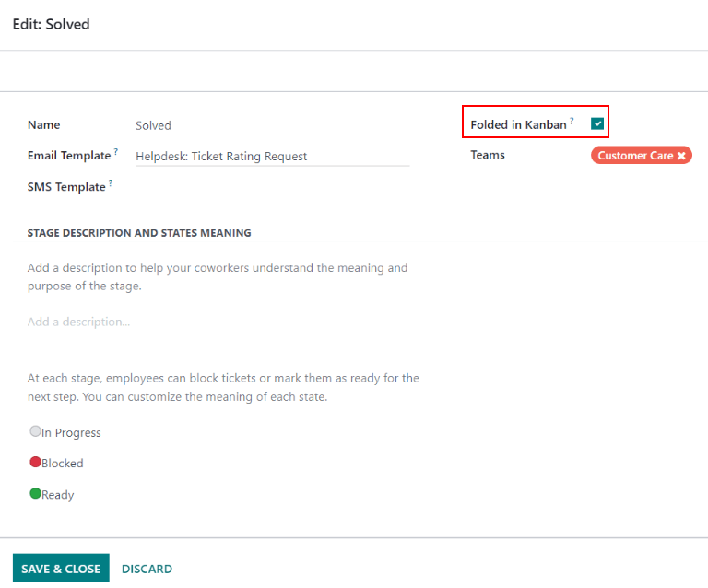Click the SMS Template help tooltip icon
Viewport: 708px width, 588px height.
[111, 182]
